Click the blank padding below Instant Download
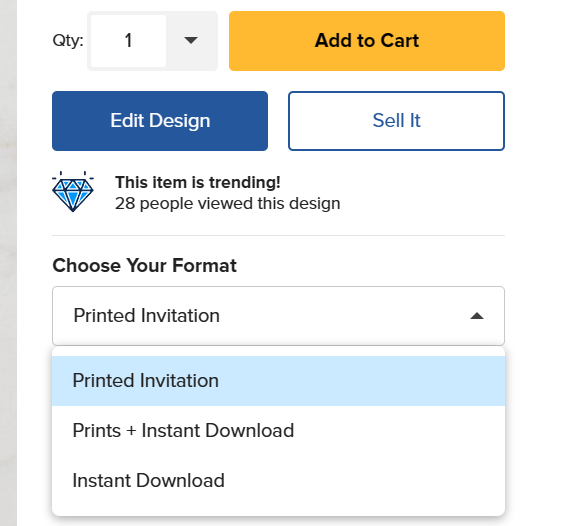 tap(278, 510)
